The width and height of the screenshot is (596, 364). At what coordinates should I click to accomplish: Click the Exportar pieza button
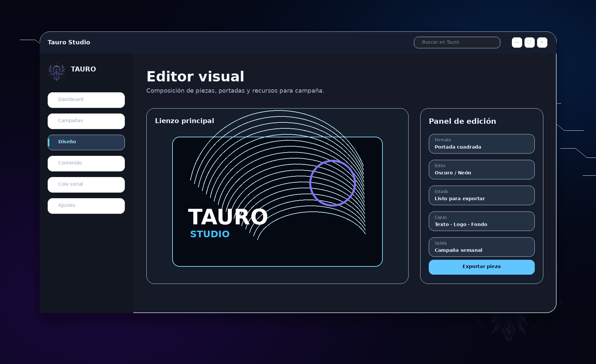(x=481, y=267)
